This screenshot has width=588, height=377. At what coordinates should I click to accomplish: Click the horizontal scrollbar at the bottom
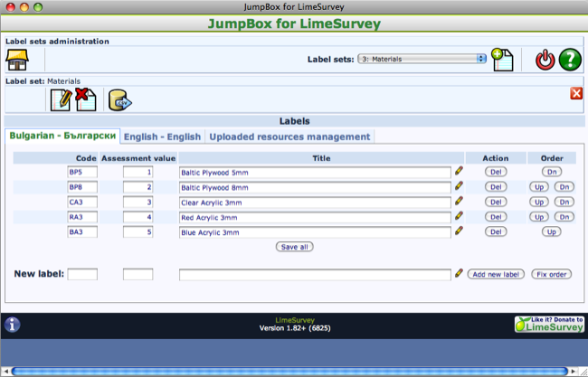pos(289,372)
